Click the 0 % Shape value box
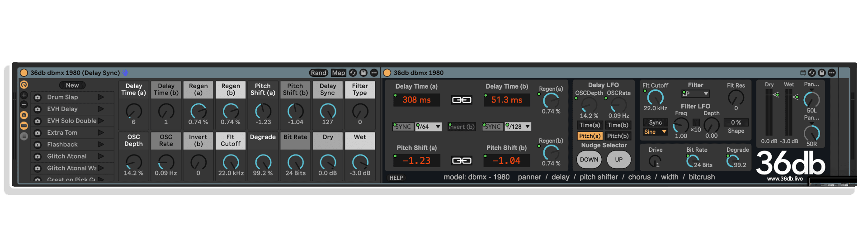Viewport: 868px width, 249px height. coord(736,122)
